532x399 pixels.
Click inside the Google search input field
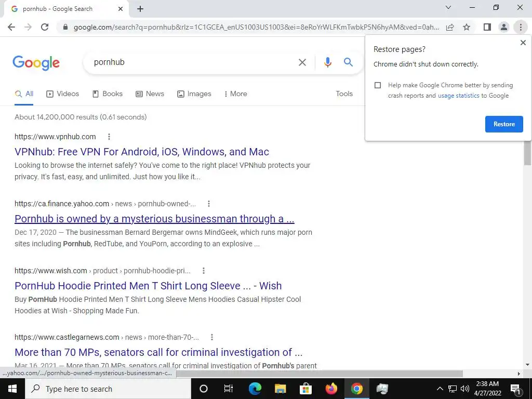pyautogui.click(x=193, y=62)
